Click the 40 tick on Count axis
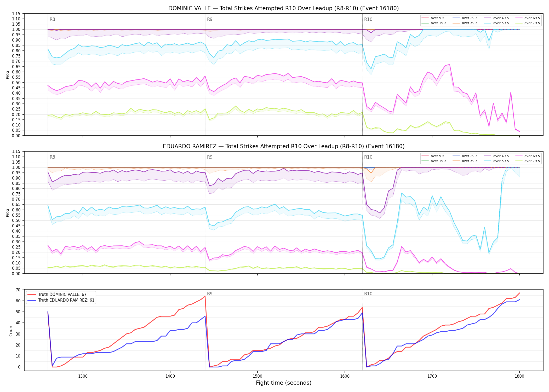Screen dimensions: 549x392 (18, 323)
